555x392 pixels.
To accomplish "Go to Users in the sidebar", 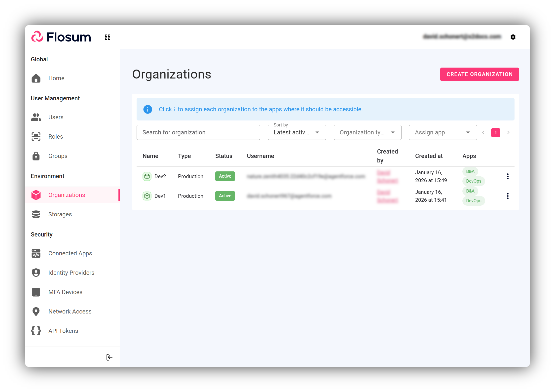I will (56, 117).
